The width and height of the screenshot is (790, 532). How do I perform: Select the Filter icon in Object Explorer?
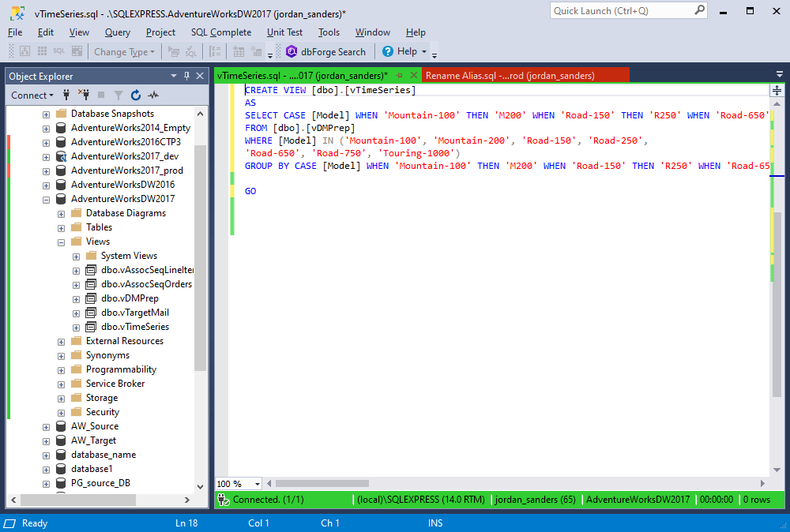pyautogui.click(x=117, y=95)
